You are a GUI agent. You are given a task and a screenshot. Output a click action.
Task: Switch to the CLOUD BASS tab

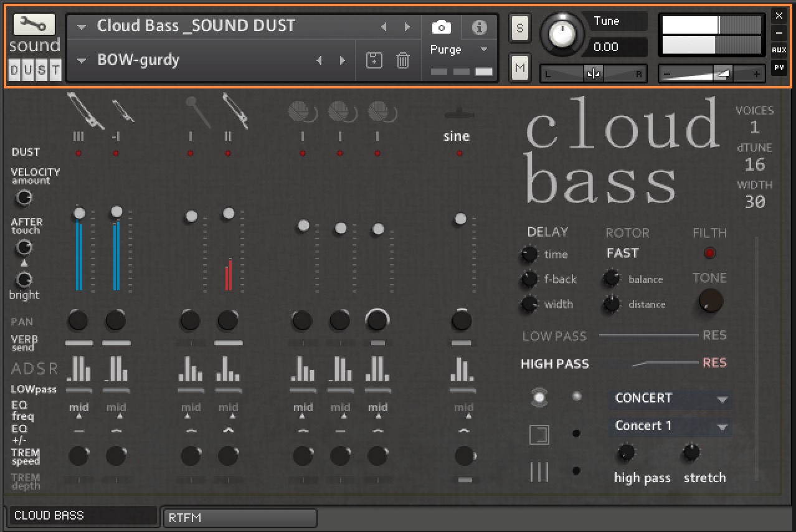click(x=83, y=516)
